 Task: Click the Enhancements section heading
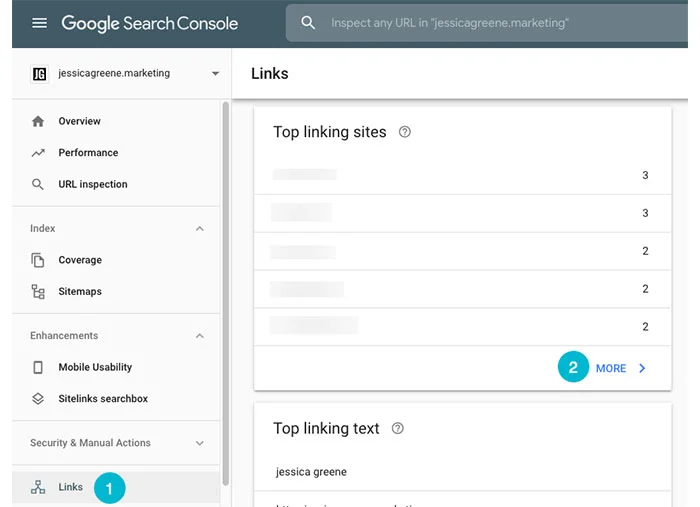pos(64,336)
